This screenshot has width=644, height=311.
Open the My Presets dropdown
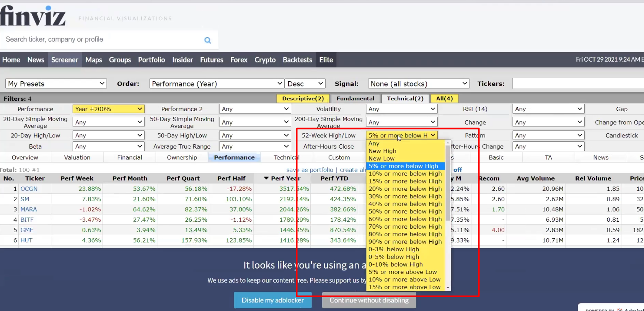(56, 83)
